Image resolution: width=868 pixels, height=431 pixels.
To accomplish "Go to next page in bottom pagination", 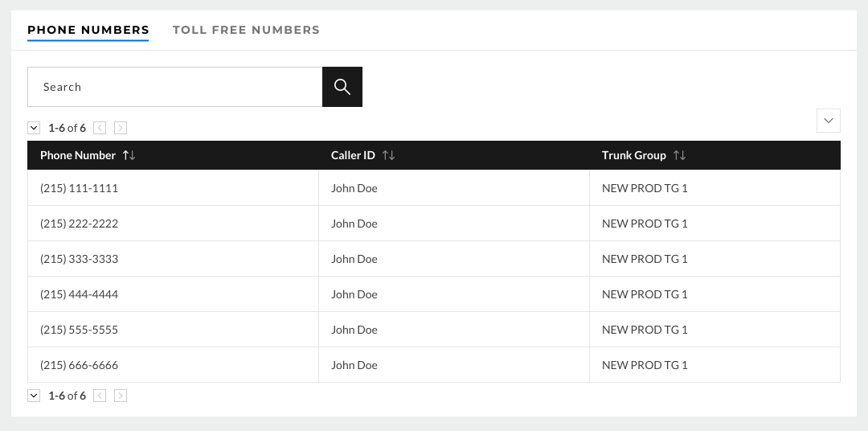I will (x=120, y=396).
